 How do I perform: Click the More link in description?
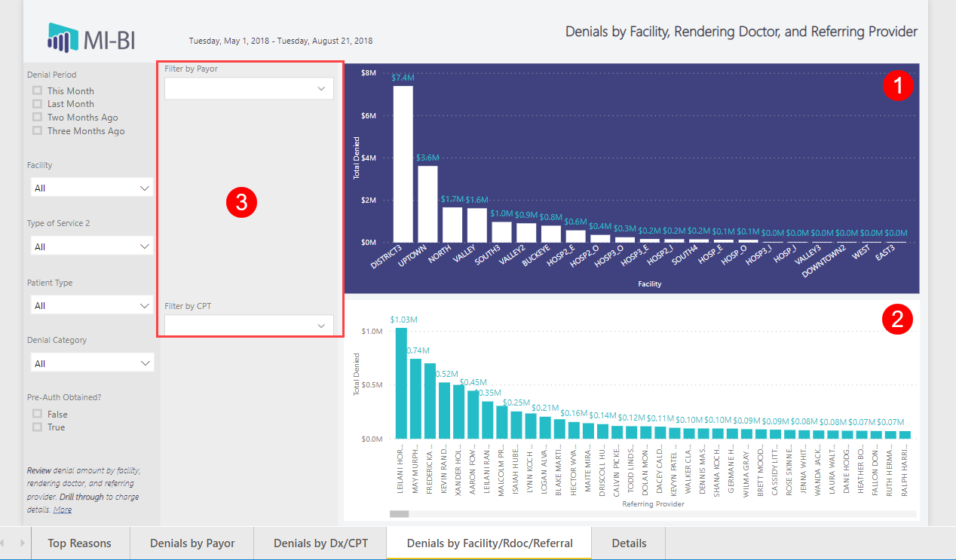click(63, 510)
